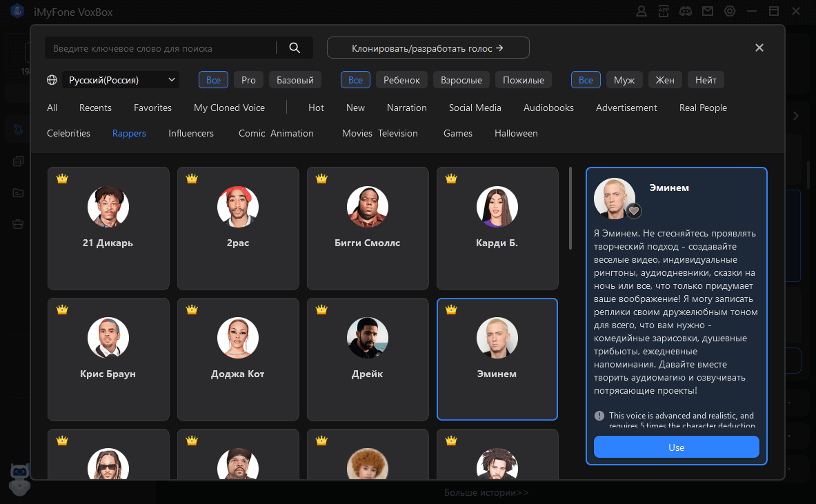Select the Карди Б. voice card
Image resolution: width=816 pixels, height=504 pixels.
coord(497,228)
